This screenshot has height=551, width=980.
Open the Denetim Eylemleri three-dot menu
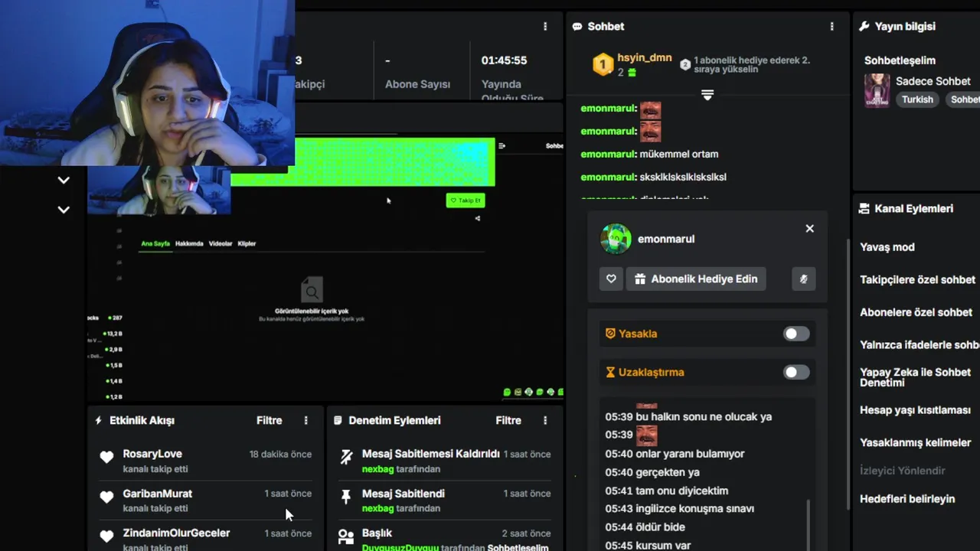[545, 420]
